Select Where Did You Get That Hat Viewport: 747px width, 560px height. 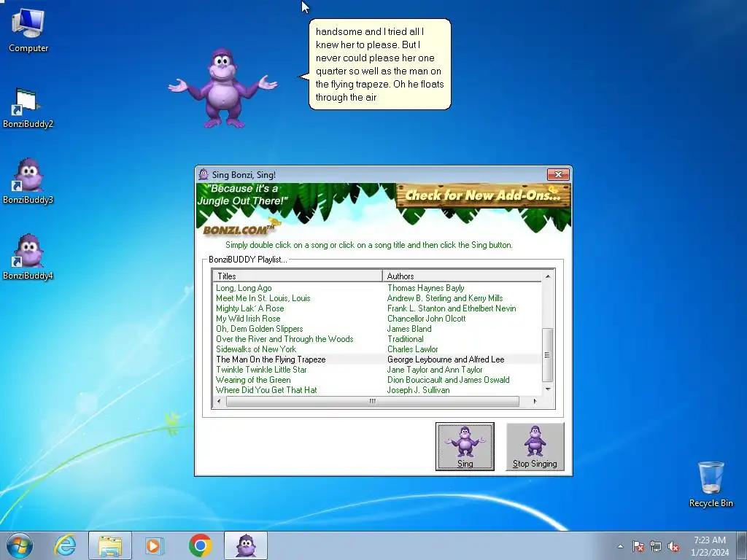[266, 390]
